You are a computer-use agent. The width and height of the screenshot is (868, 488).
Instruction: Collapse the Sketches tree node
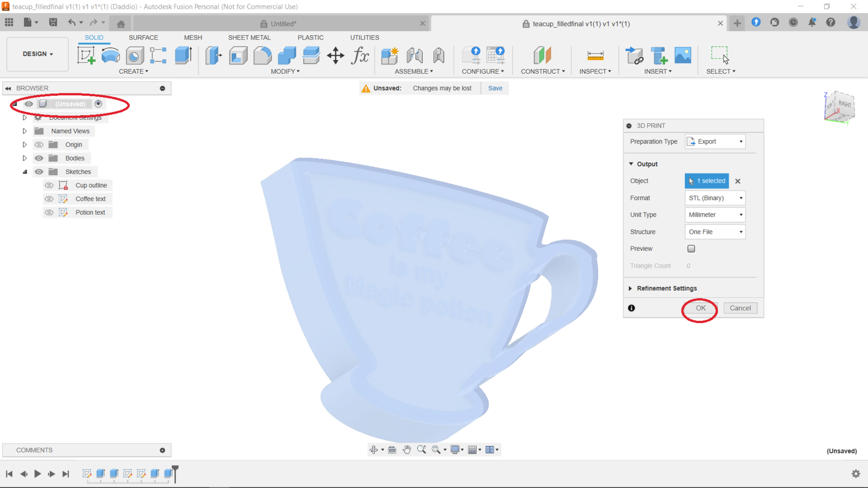click(x=24, y=172)
